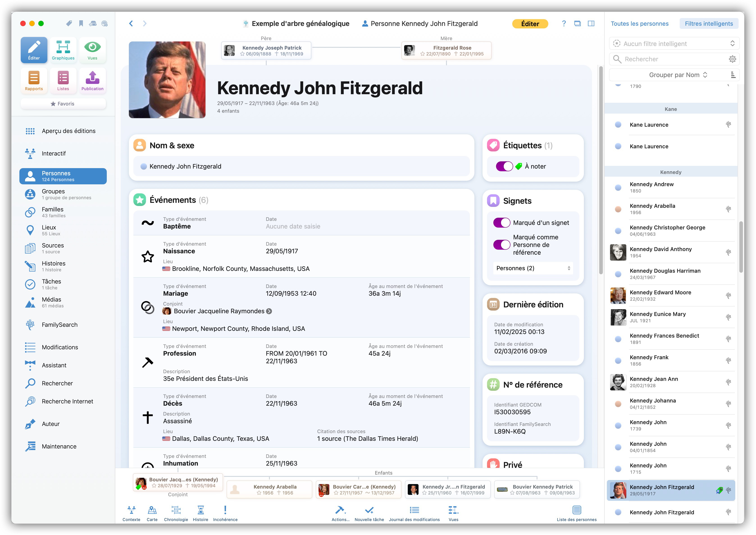Open the Grouper par Nom dropdown

click(678, 75)
